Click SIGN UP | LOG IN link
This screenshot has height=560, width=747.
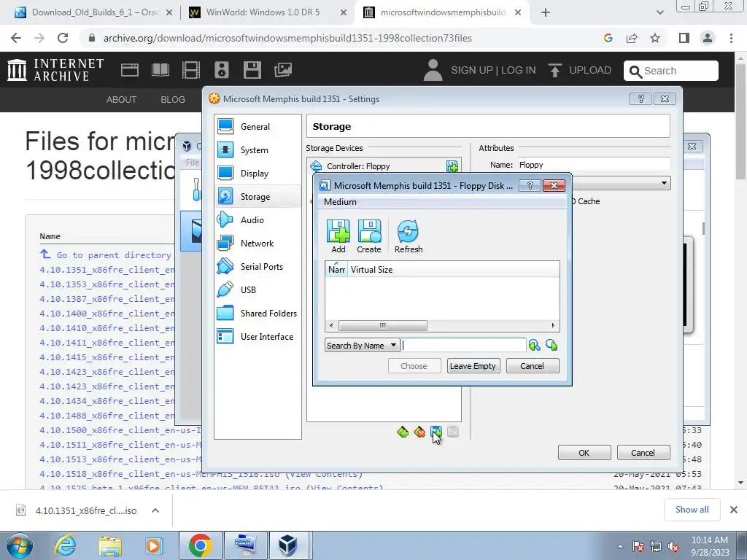(x=493, y=70)
